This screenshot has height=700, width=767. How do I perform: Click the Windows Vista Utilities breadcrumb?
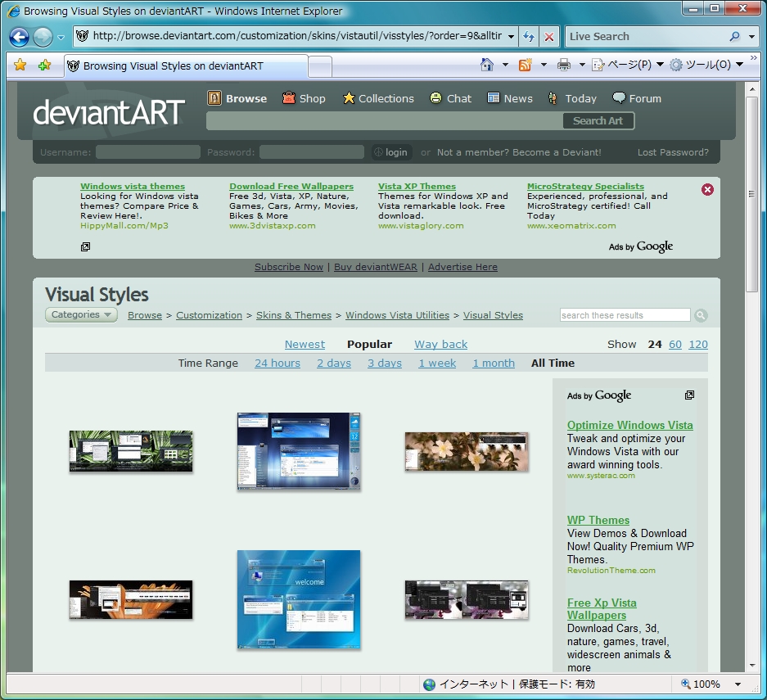(397, 315)
